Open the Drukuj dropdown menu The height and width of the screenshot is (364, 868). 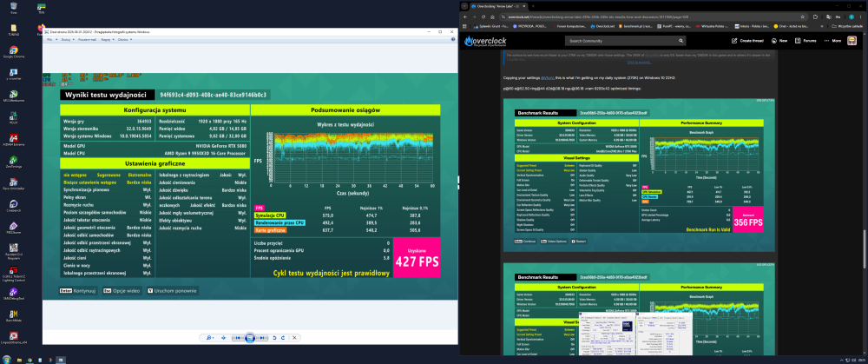[x=67, y=40]
